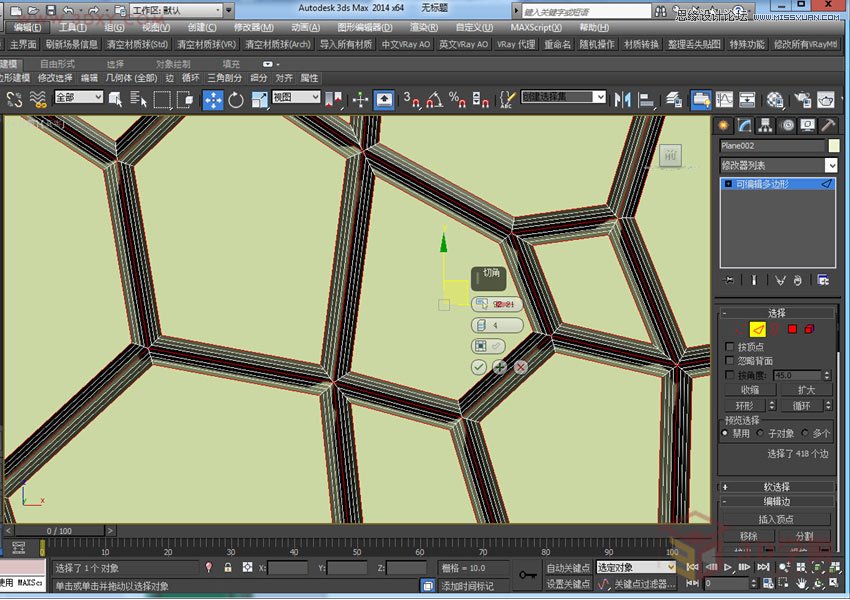The width and height of the screenshot is (850, 600).
Task: Select 可编辑多边形 in the modifier stack
Action: coord(778,184)
